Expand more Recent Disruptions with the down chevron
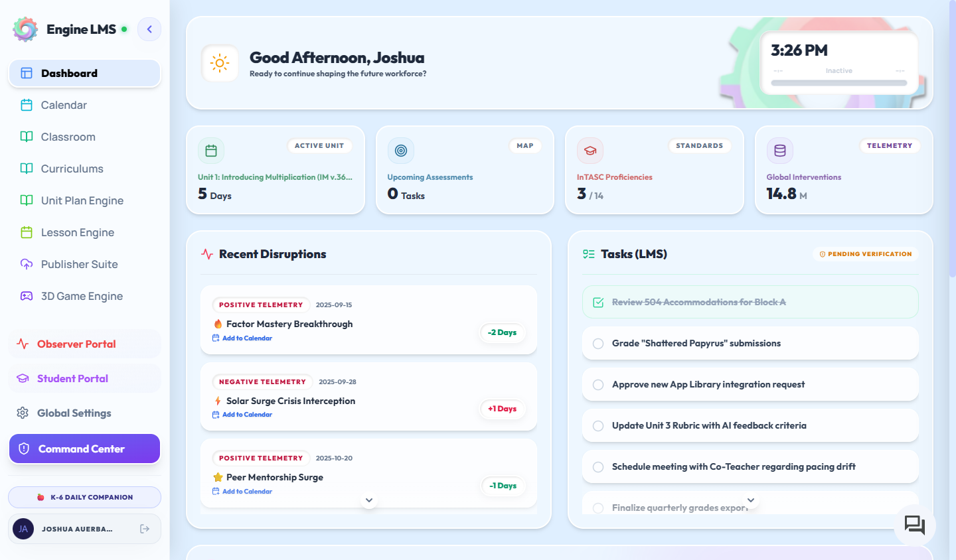The image size is (956, 560). click(369, 500)
